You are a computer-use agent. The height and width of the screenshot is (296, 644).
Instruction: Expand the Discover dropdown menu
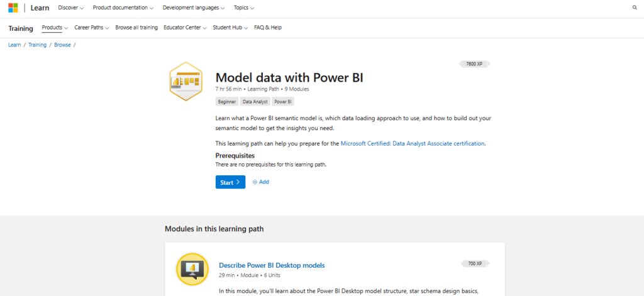[70, 8]
